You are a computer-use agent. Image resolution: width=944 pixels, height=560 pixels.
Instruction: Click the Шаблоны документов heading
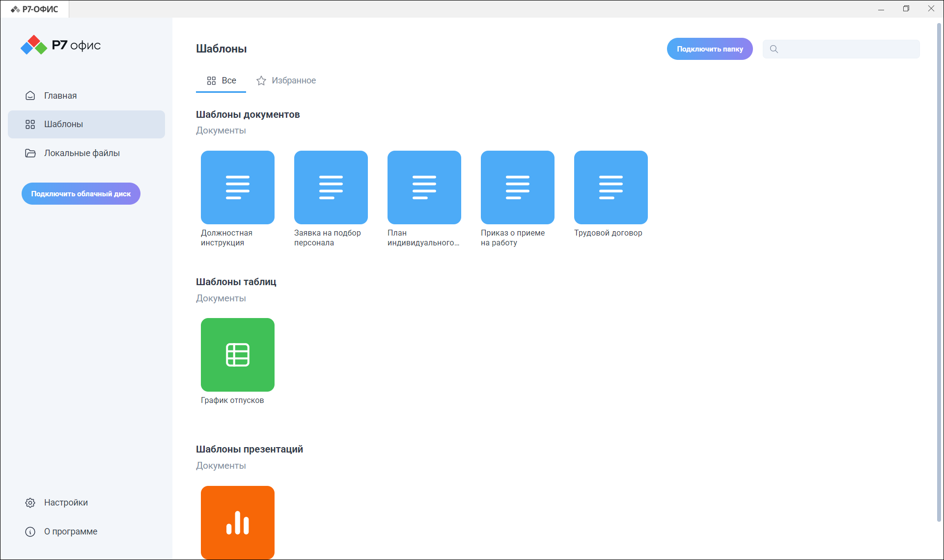click(x=248, y=114)
